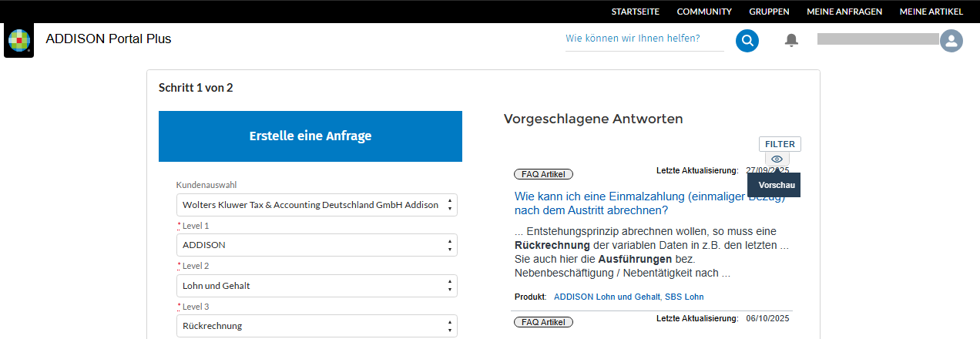Click the 'Vorgeschlagene Antworten' heading
This screenshot has height=339, width=980.
pos(593,119)
